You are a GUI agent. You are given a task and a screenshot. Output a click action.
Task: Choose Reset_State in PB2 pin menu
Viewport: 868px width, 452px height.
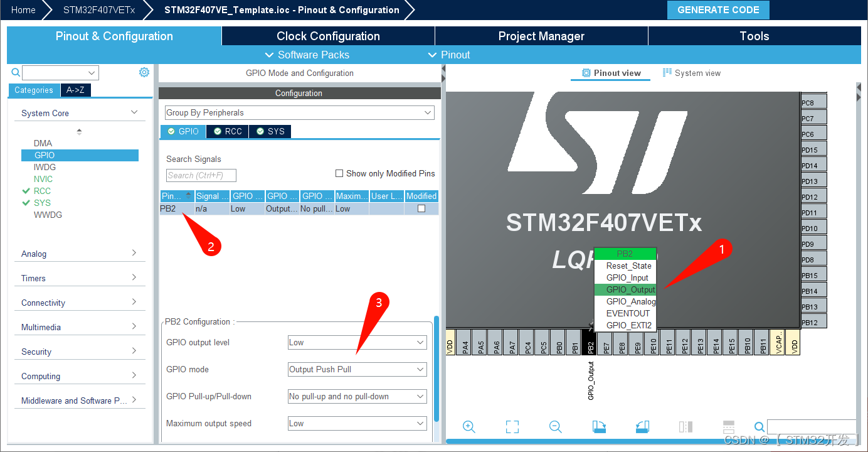tap(625, 266)
